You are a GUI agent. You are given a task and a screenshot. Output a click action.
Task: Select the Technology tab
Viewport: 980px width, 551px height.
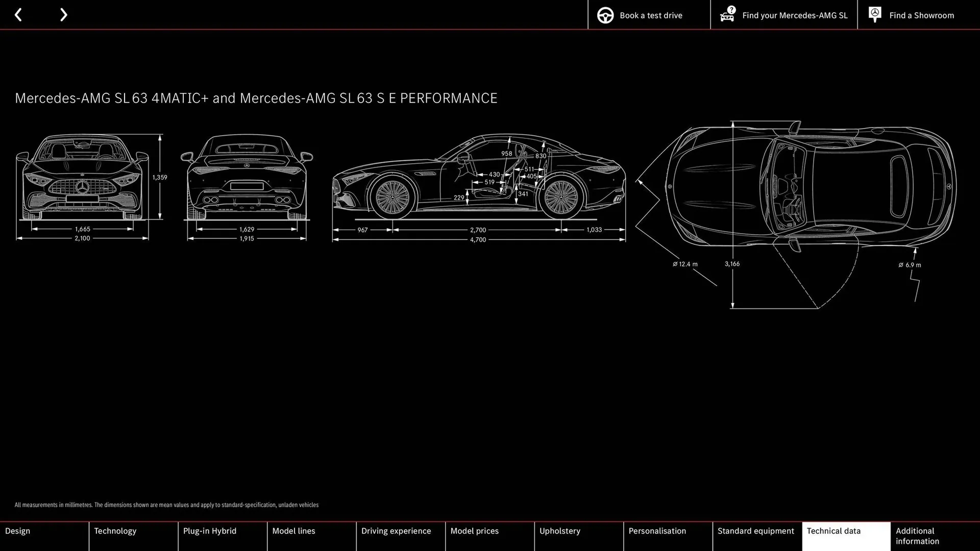115,531
